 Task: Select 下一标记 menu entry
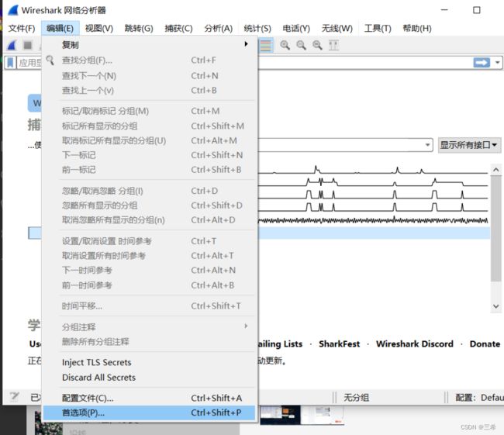[150, 155]
